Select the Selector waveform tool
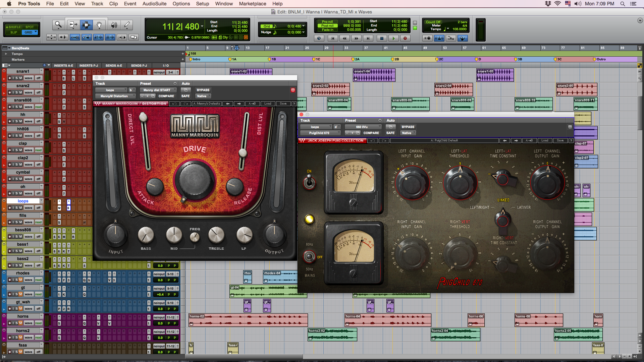 point(86,24)
